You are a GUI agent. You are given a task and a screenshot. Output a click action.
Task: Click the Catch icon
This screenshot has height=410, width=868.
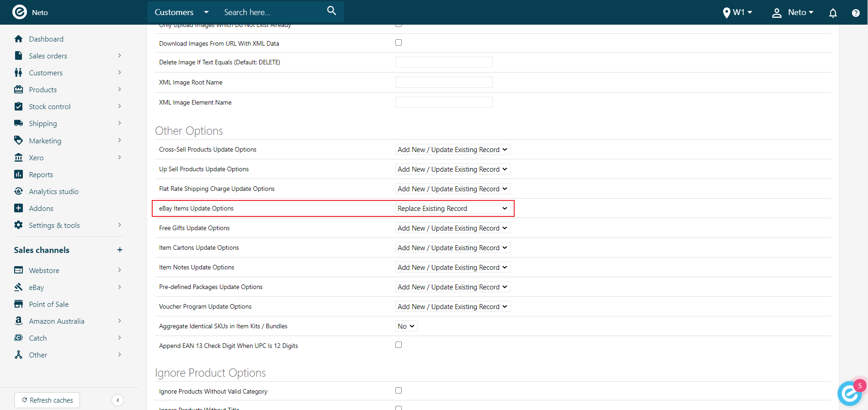pyautogui.click(x=18, y=338)
